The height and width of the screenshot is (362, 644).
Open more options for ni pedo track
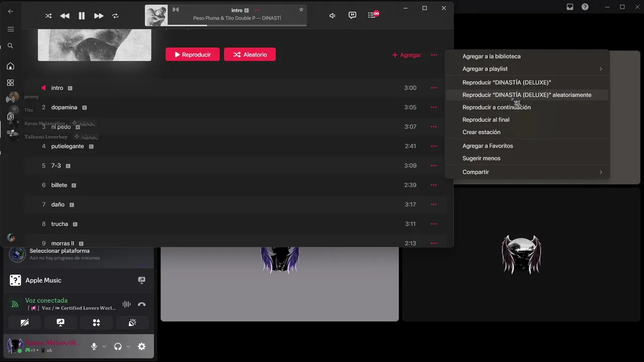pos(434,127)
